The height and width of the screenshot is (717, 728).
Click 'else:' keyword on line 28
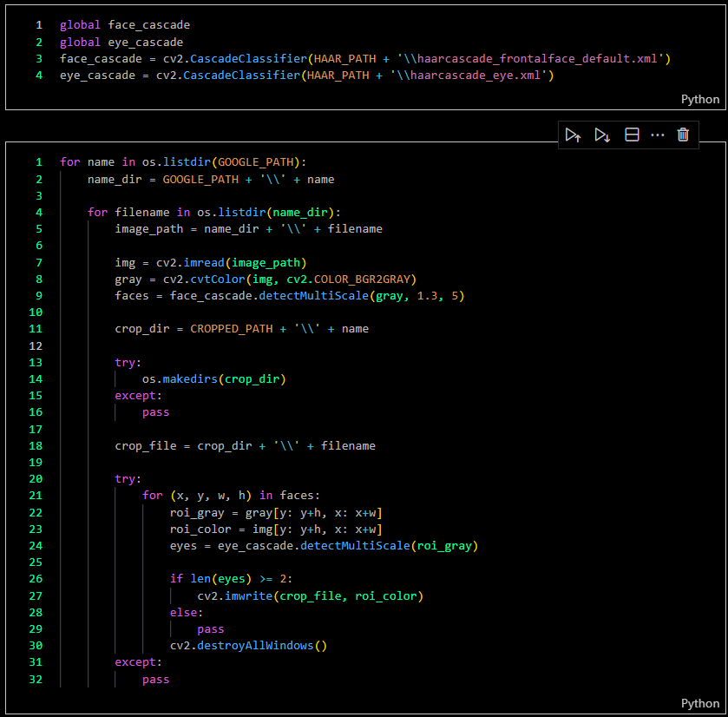click(x=187, y=613)
